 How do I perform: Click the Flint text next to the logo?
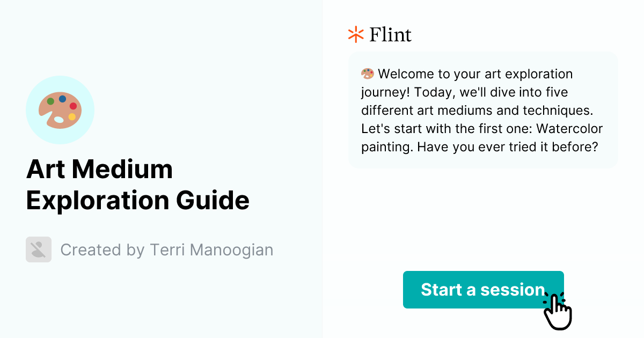pos(390,34)
